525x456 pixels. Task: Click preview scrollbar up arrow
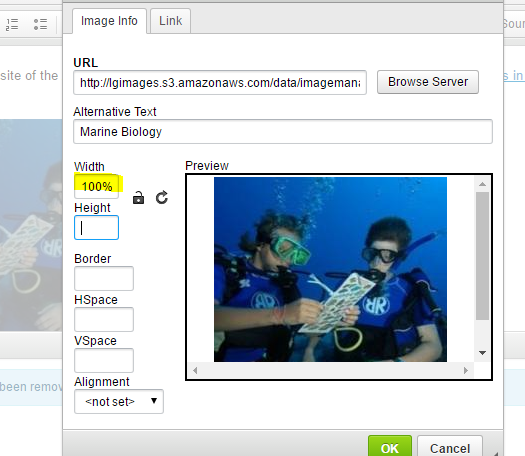[x=482, y=184]
